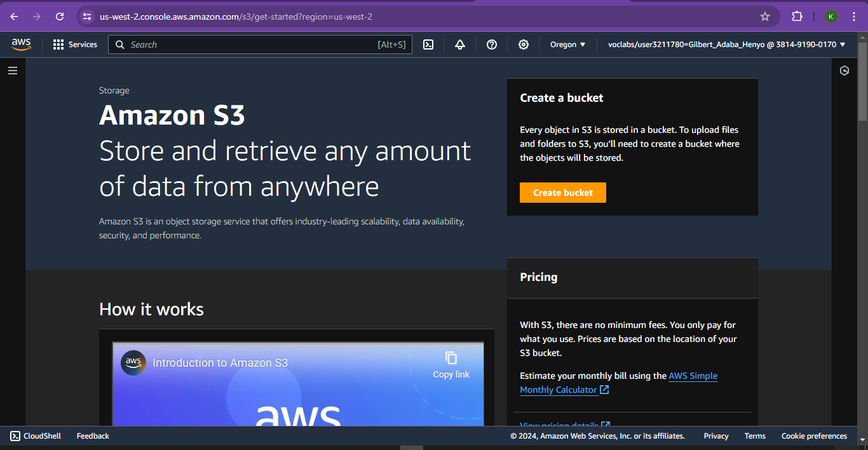Open the Privacy link in footer
Viewport: 868px width, 450px height.
point(716,436)
